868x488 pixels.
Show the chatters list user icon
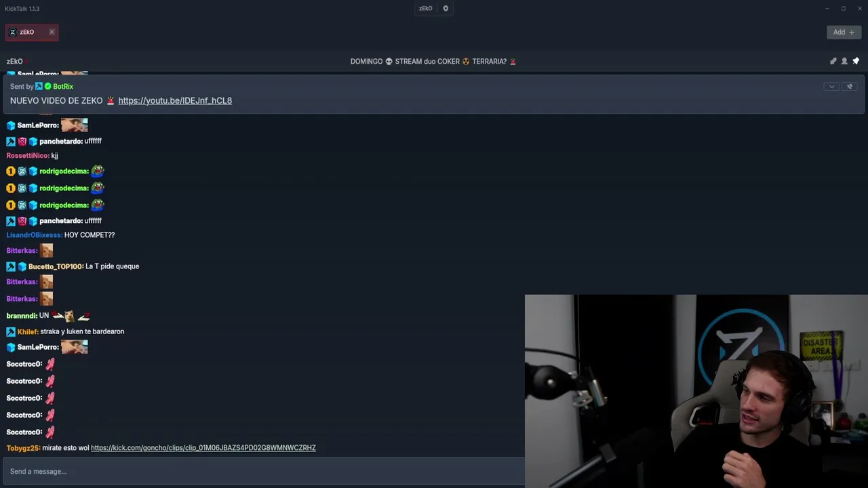pyautogui.click(x=844, y=61)
